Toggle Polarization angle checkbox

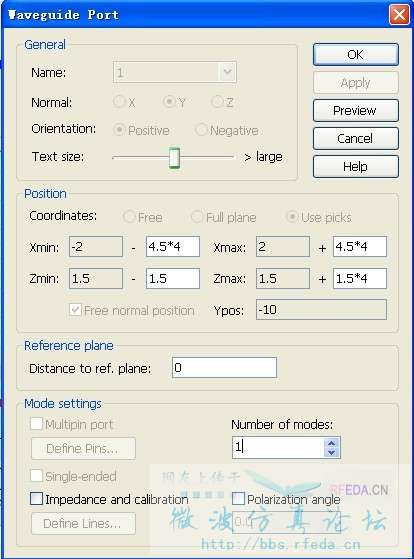[239, 498]
